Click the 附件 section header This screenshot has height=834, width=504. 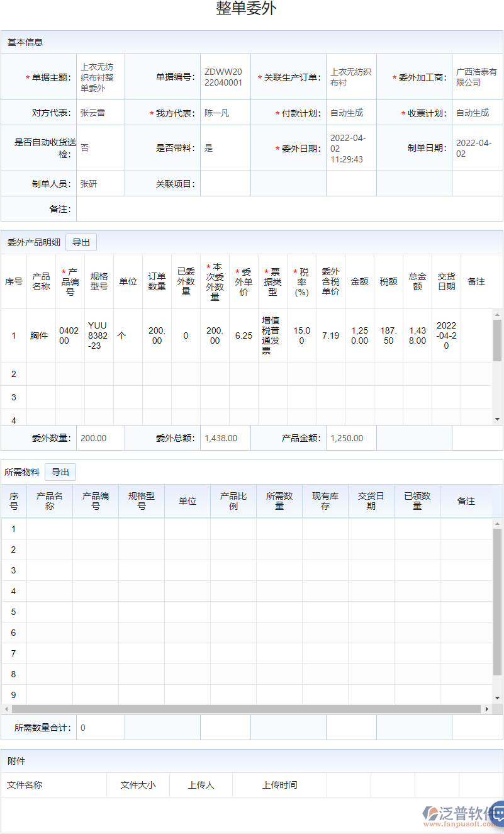tap(15, 760)
